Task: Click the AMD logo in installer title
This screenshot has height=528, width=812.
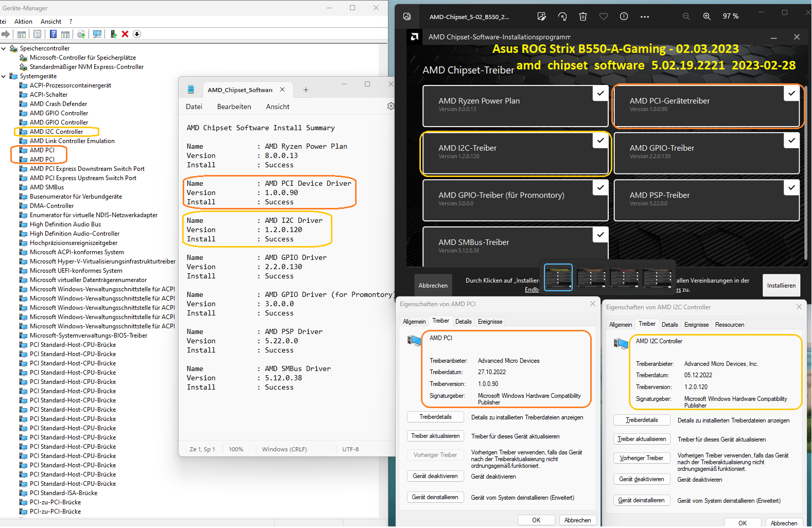Action: [x=415, y=37]
